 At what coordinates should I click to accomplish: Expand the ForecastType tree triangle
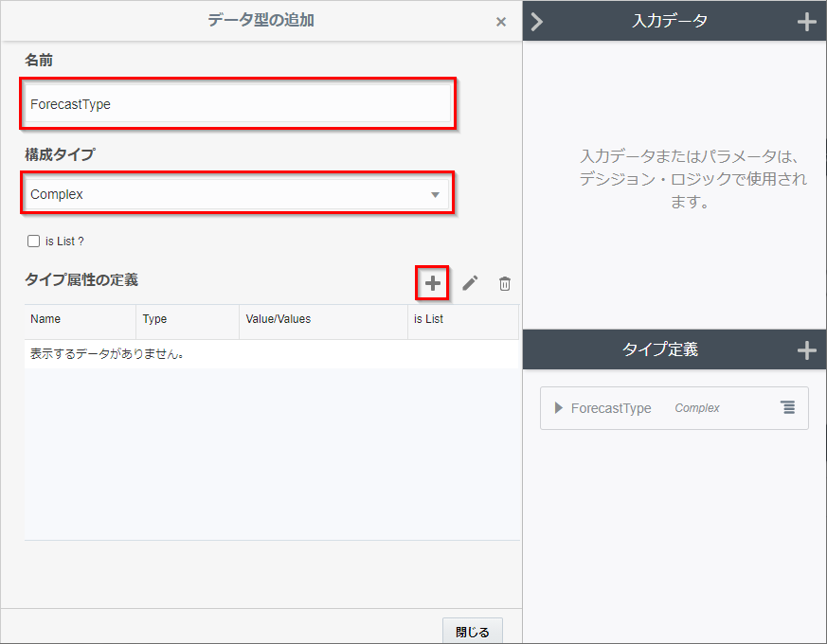(558, 408)
